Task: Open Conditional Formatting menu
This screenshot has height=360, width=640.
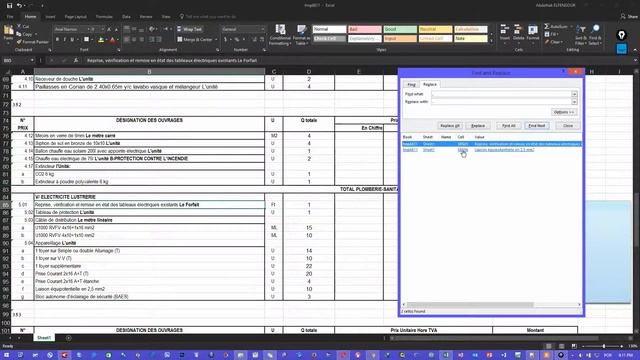Action: click(280, 35)
